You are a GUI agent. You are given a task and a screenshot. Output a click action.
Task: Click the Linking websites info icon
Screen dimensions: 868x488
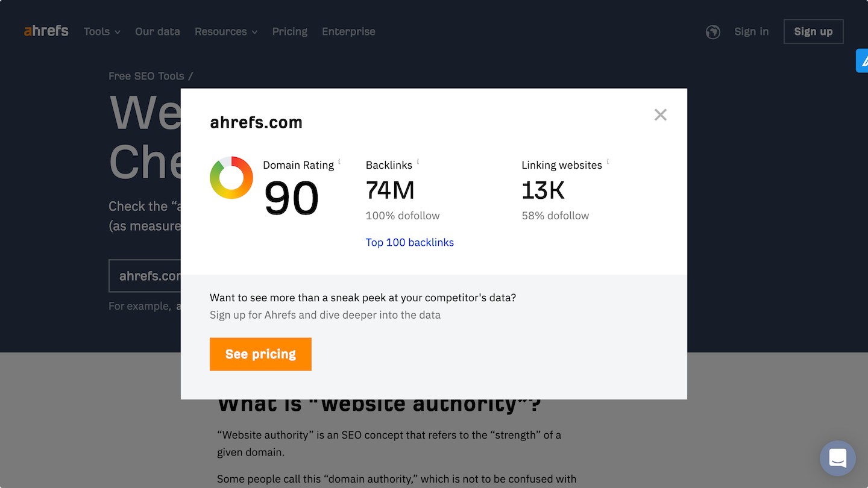608,161
